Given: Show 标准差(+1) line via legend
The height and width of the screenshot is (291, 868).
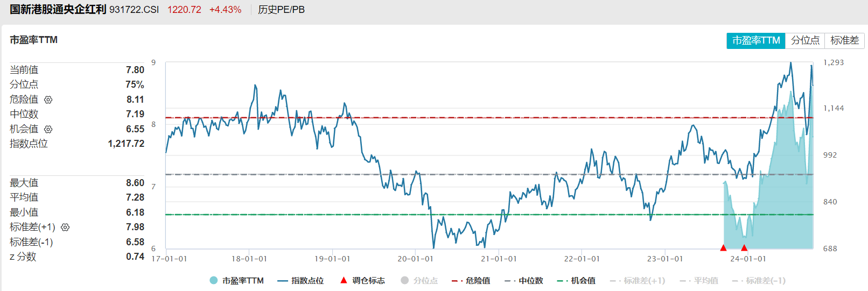Looking at the screenshot, I should click(x=638, y=281).
